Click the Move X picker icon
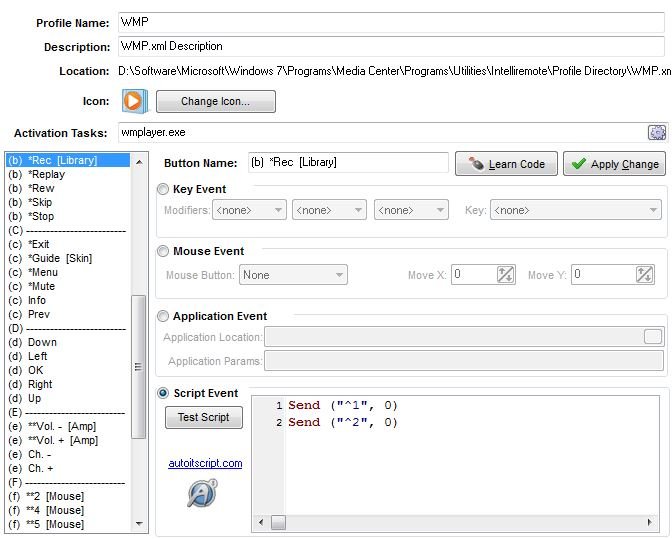Image resolution: width=672 pixels, height=539 pixels. pos(505,274)
